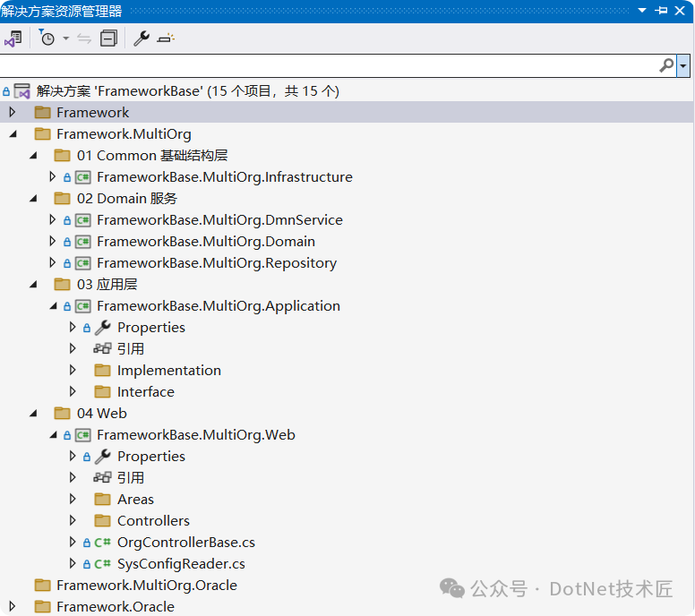Click folder icon of 02 Domain 服务

(62, 199)
